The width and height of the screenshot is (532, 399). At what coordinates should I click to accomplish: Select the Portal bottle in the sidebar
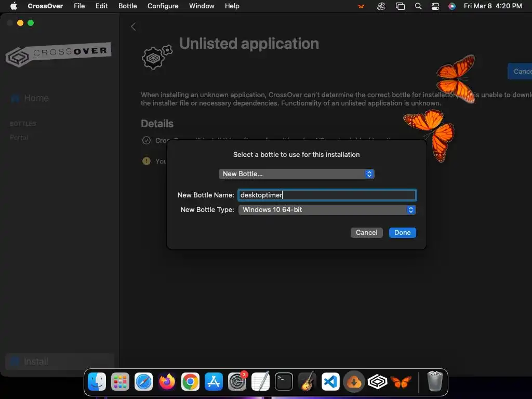coord(19,137)
